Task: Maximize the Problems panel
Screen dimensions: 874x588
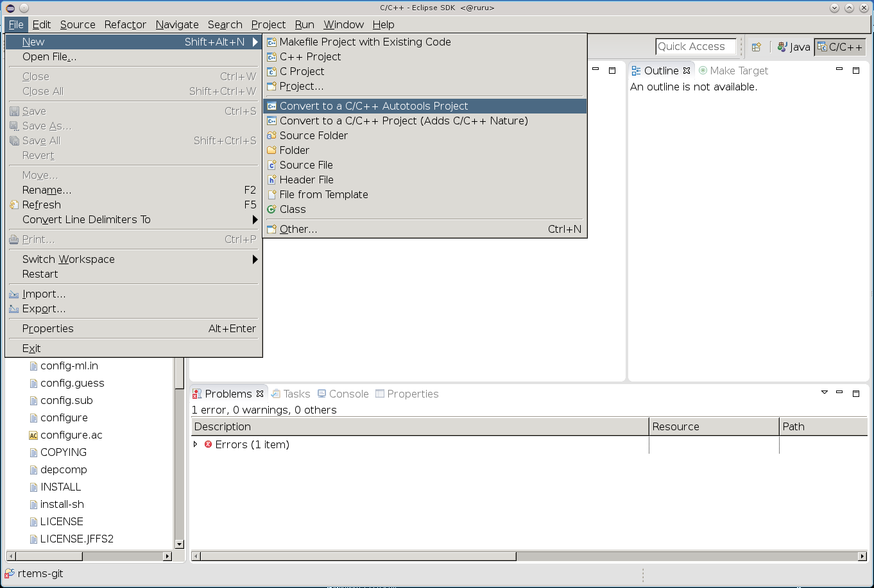Action: [856, 393]
